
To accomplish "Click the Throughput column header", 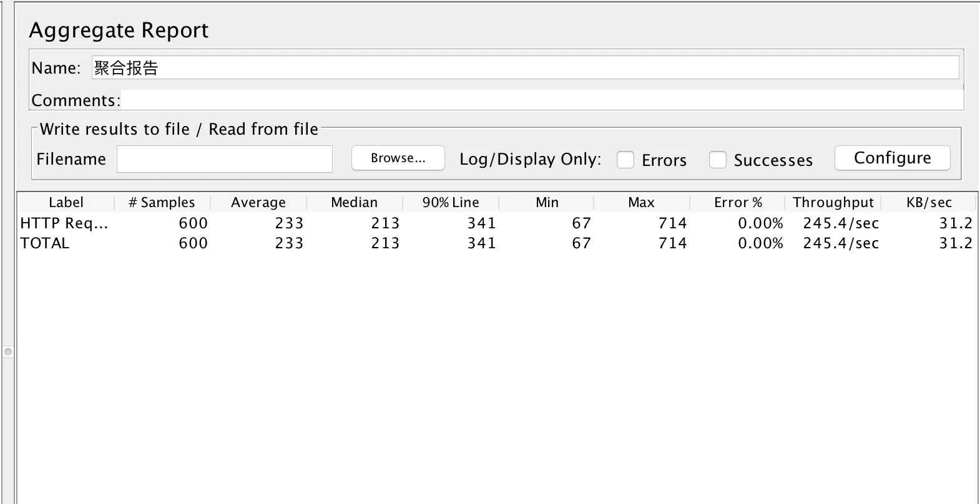I will coord(833,202).
